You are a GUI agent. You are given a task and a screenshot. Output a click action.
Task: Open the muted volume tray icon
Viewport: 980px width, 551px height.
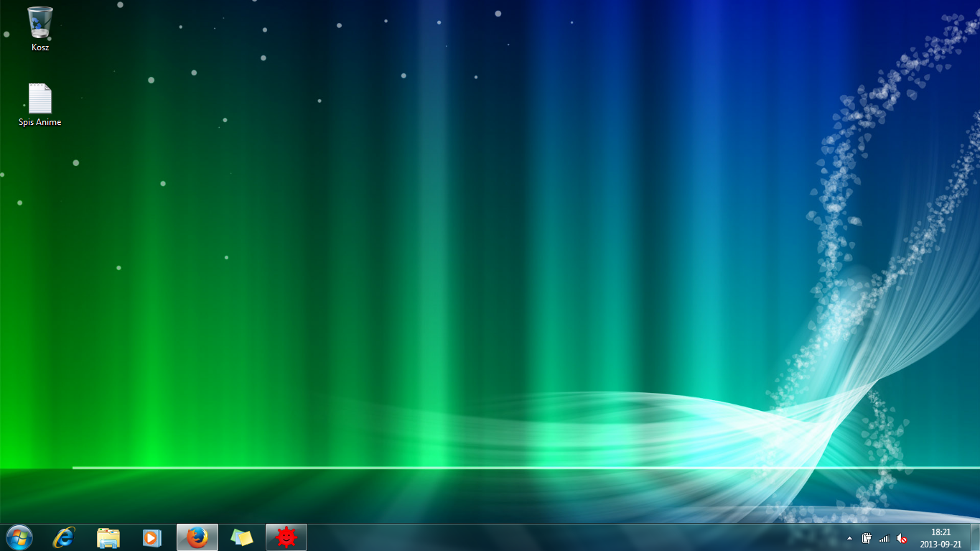(902, 538)
